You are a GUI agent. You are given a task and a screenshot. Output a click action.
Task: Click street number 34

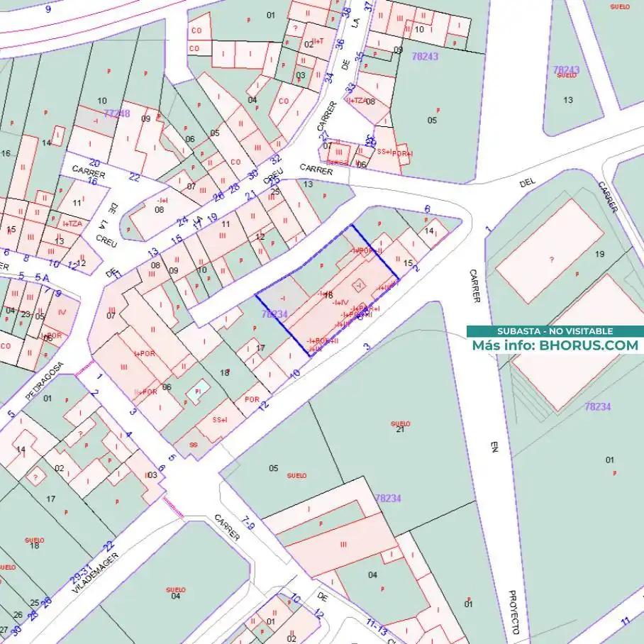click(329, 77)
